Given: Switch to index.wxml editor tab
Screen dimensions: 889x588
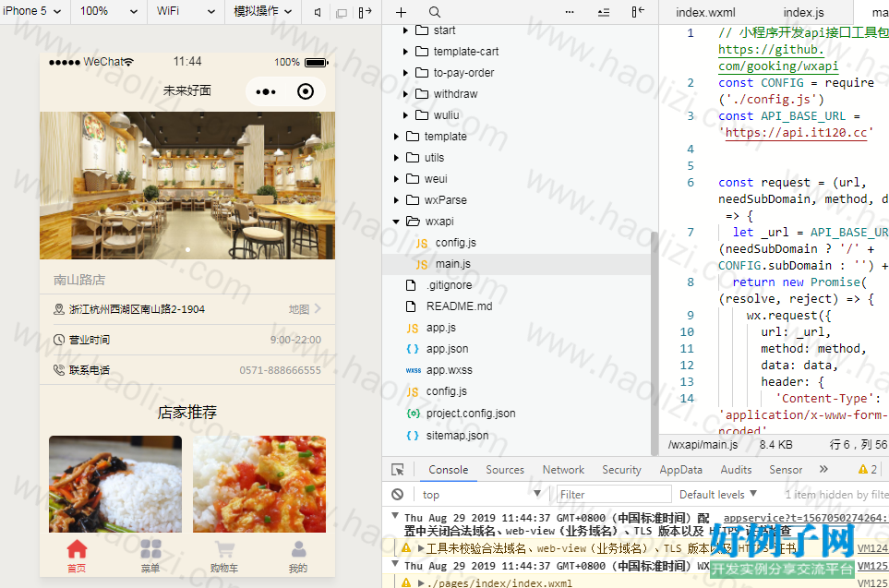Looking at the screenshot, I should [705, 13].
